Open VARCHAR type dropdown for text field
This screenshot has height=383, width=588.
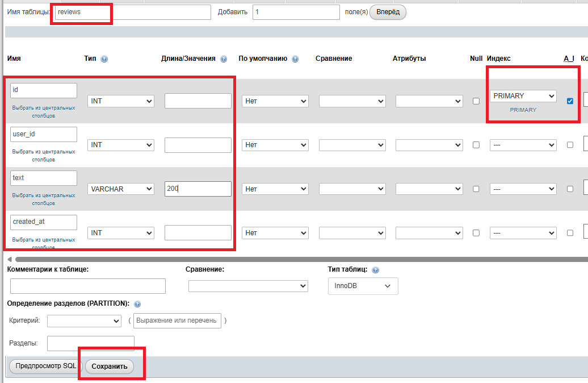click(x=121, y=189)
